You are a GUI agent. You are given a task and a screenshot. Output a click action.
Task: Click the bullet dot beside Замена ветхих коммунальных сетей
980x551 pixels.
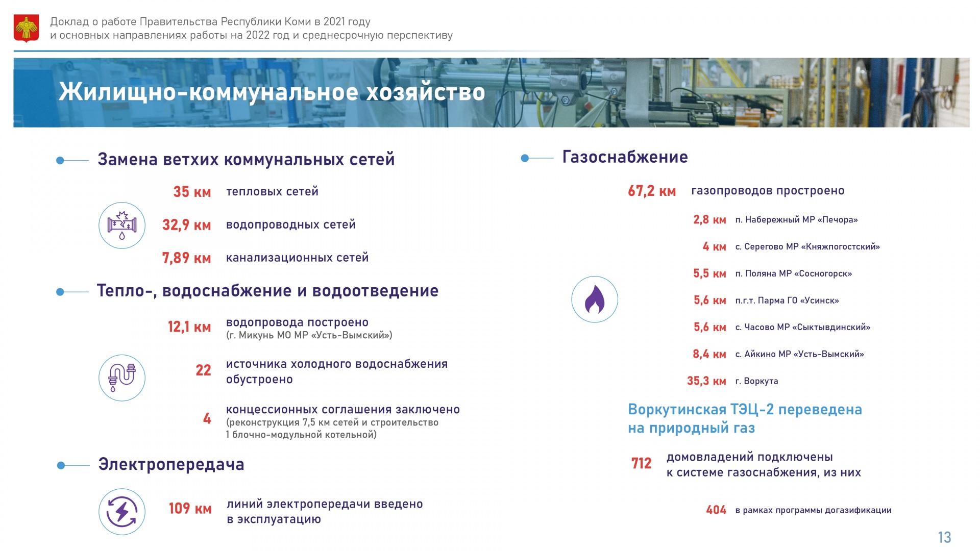click(x=60, y=160)
